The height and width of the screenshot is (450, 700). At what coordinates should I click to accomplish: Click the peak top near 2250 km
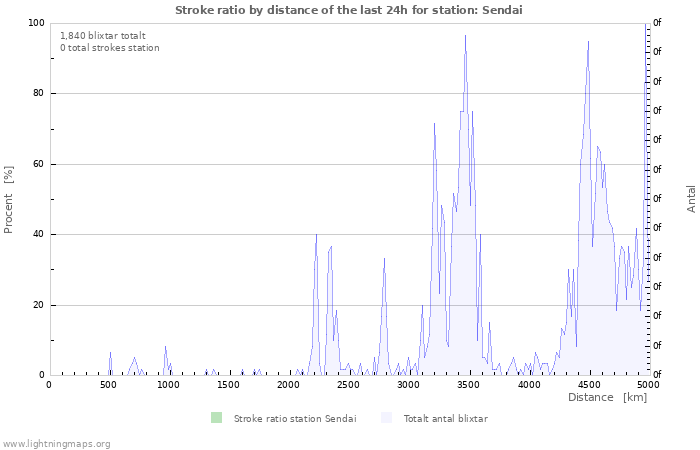(317, 234)
